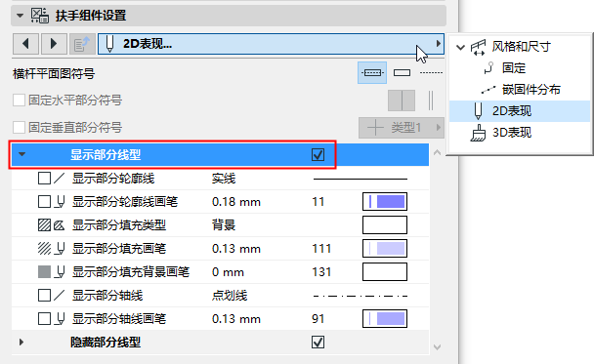This screenshot has width=594, height=364.
Task: Open the 2D表现... page dropdown
Action: click(x=271, y=44)
